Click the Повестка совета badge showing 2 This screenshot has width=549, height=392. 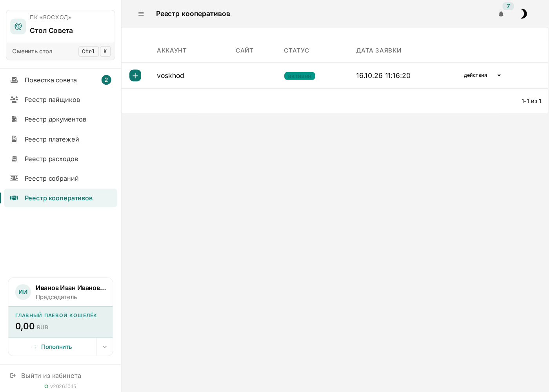(x=106, y=80)
